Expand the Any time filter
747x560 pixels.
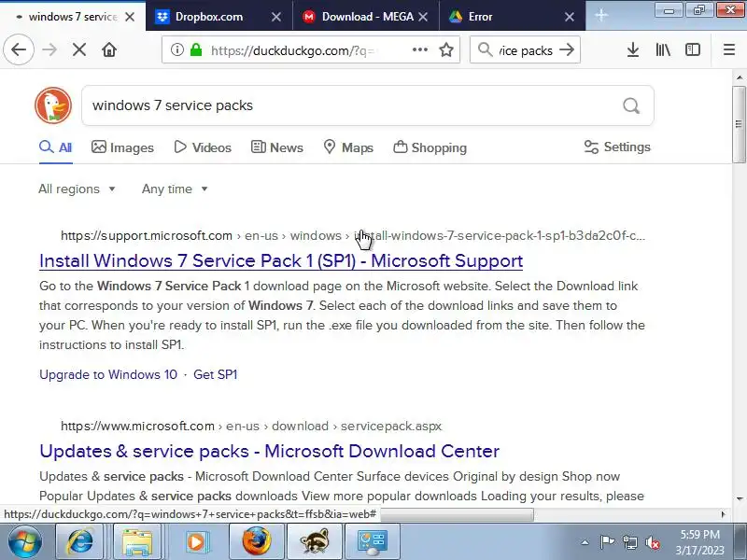tap(175, 189)
